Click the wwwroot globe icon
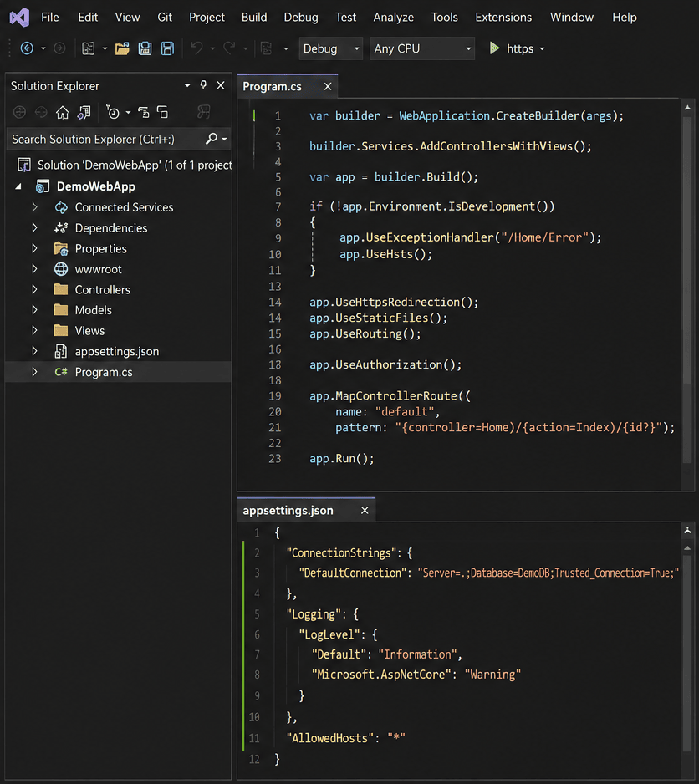Screen dimensions: 699x784 61,269
